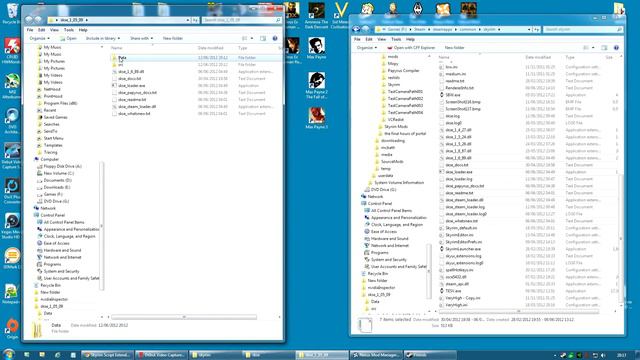Open Share with dropdown in left window
Image resolution: width=640 pixels, height=360 pixels.
[141, 38]
